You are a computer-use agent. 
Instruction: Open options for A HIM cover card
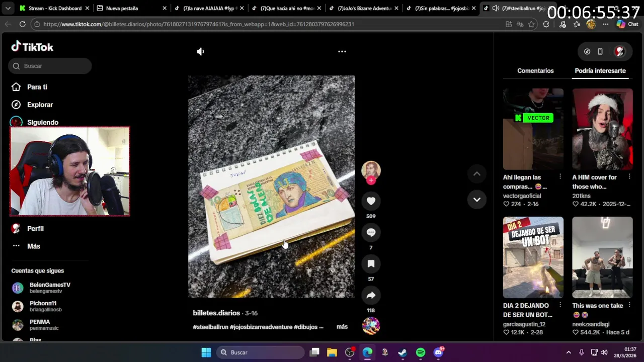(629, 177)
